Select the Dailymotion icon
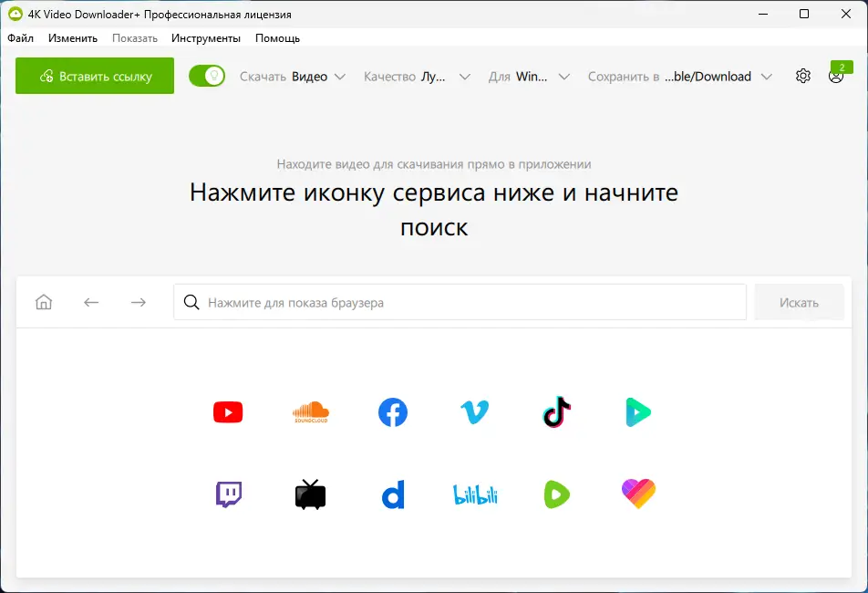Viewport: 868px width, 593px height. point(392,494)
